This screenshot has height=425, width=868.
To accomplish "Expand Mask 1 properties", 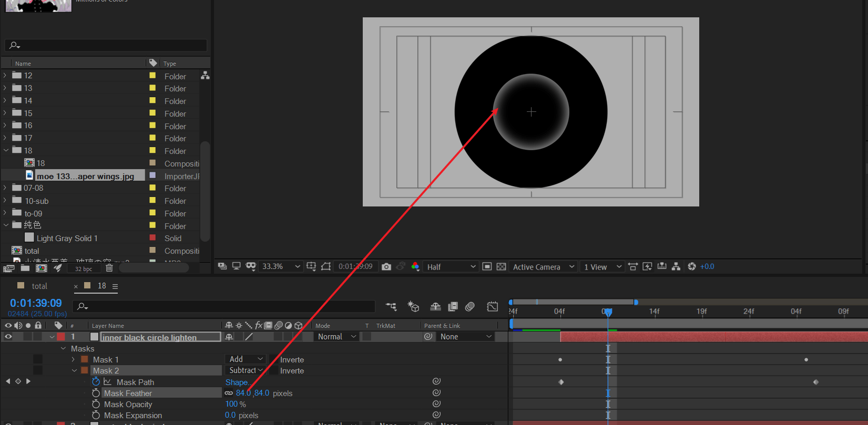I will [x=73, y=359].
